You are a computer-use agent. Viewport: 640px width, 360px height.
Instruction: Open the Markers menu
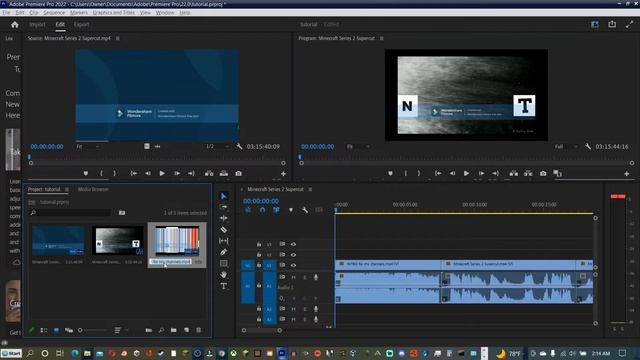[79, 13]
